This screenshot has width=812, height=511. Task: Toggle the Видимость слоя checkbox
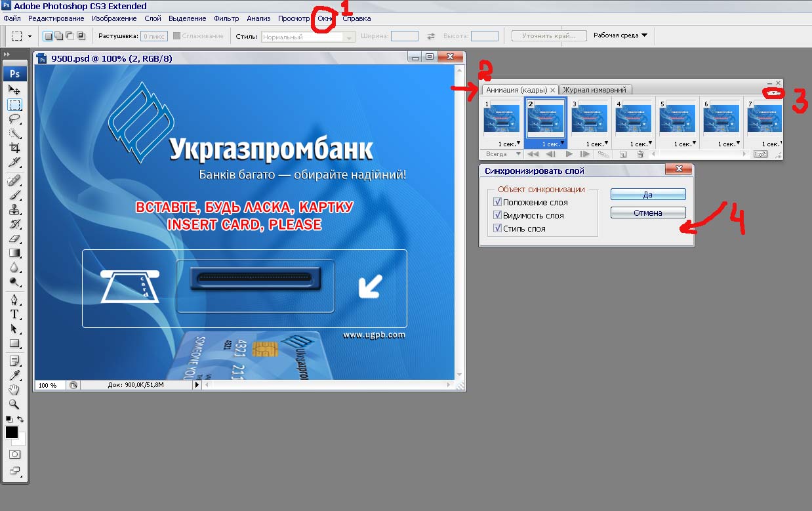(497, 215)
